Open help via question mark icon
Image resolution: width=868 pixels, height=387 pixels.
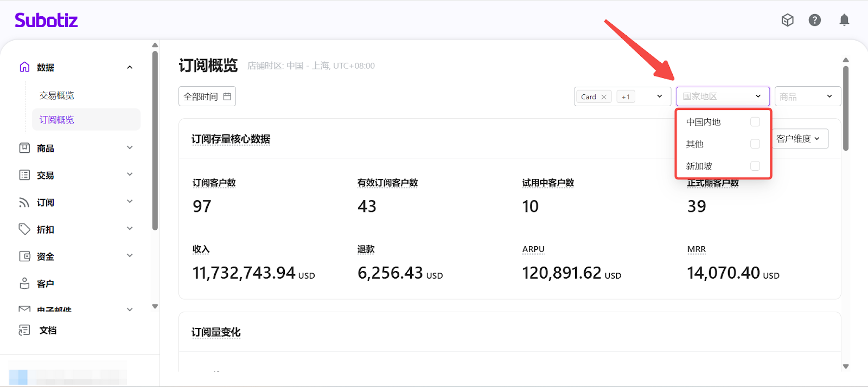point(814,20)
